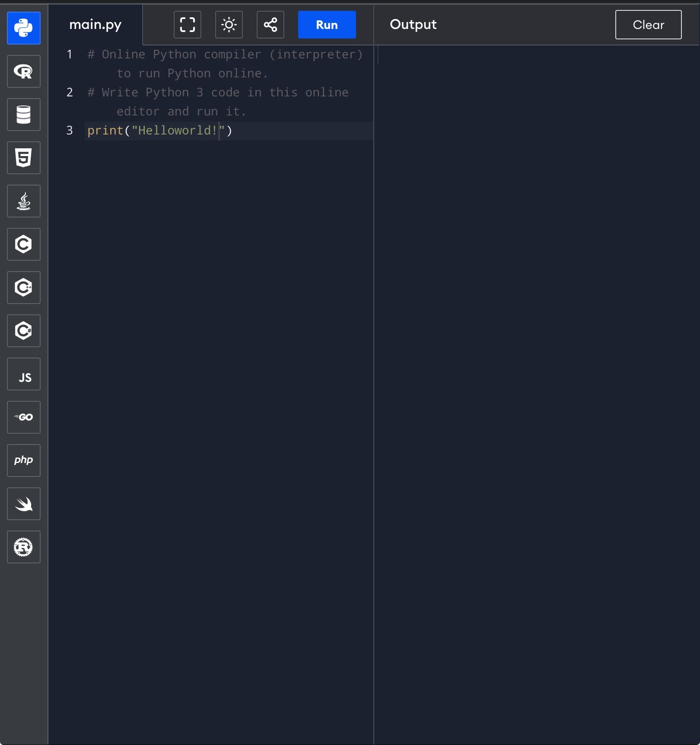Clear the Output panel
Screen dimensions: 700x745
[x=648, y=25]
